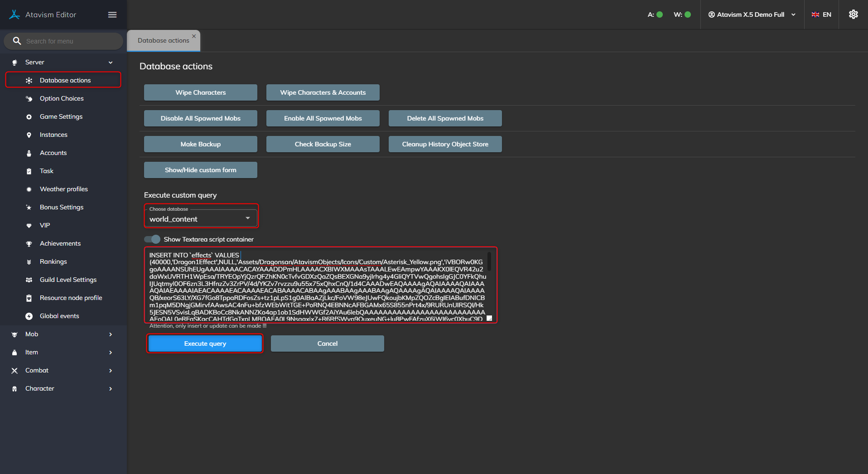Open the Atavism X.5 Demo Full profile dropdown
868x474 pixels.
tap(752, 15)
